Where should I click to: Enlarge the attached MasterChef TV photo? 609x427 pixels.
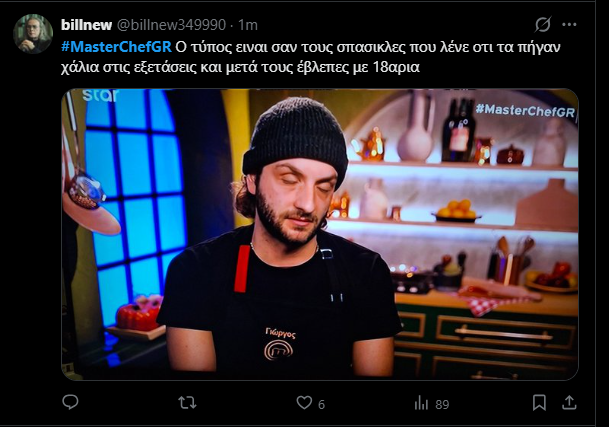pos(320,234)
